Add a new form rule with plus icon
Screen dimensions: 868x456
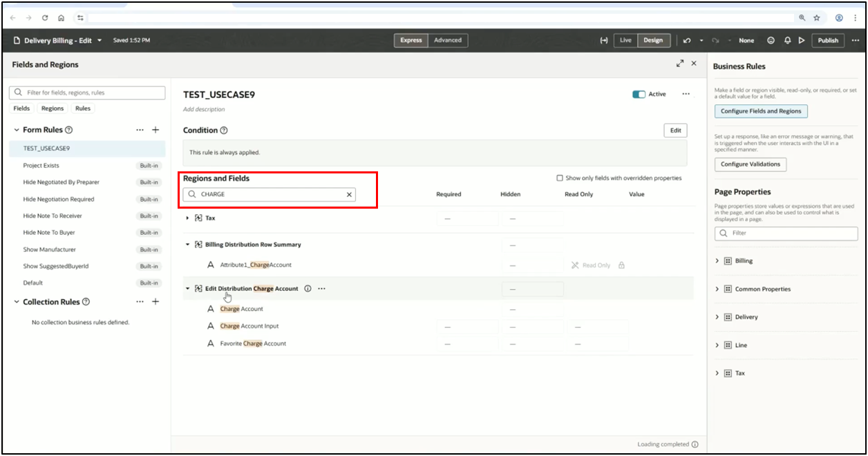click(155, 130)
